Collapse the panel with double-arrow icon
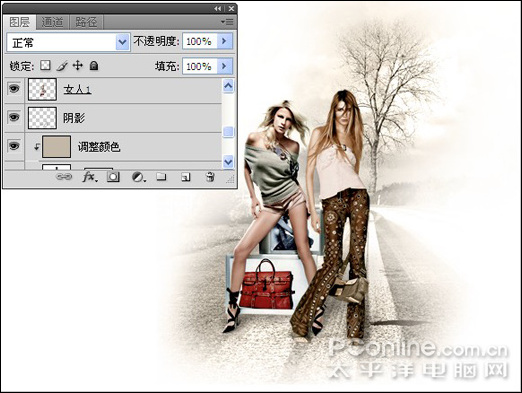 (218, 8)
